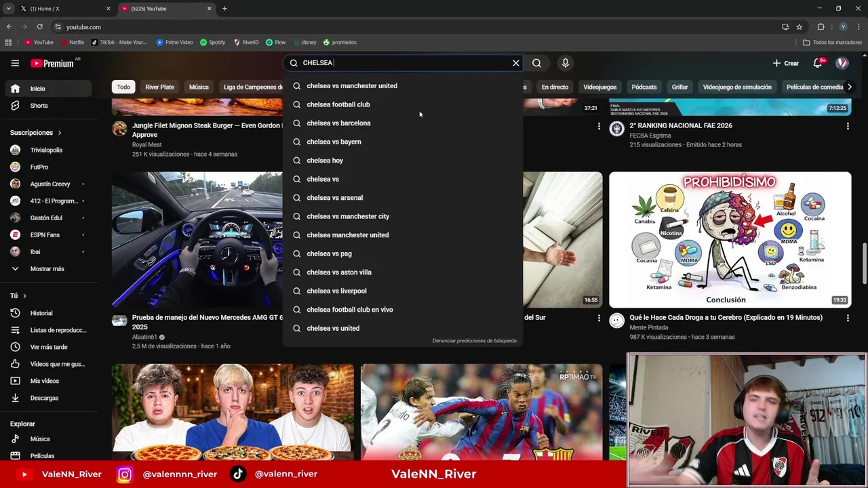Select the Música filter chip

tap(199, 87)
